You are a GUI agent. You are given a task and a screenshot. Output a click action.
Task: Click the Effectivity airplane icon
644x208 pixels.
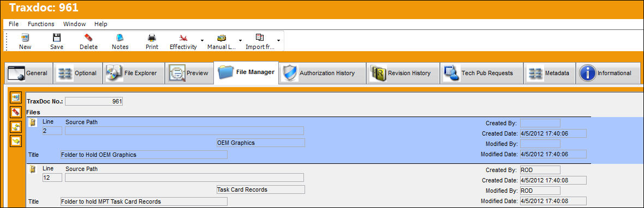[x=183, y=38]
